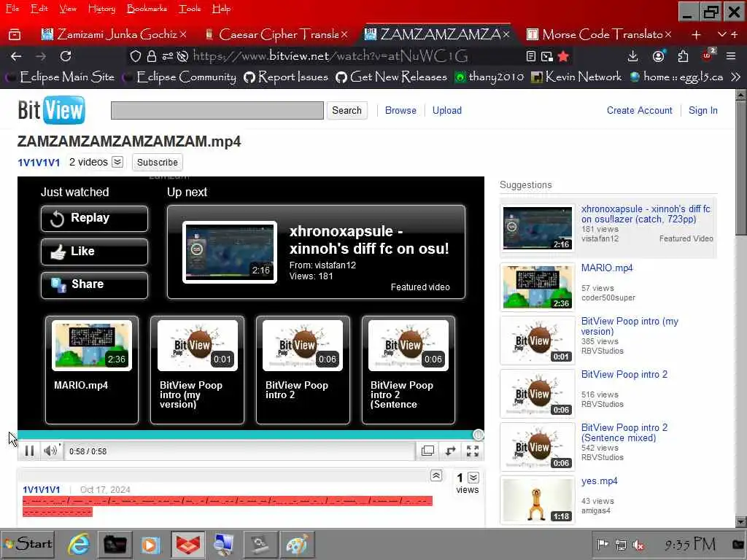Launch Internet Explorer from taskbar
Viewport: 747px width, 560px height.
point(79,544)
